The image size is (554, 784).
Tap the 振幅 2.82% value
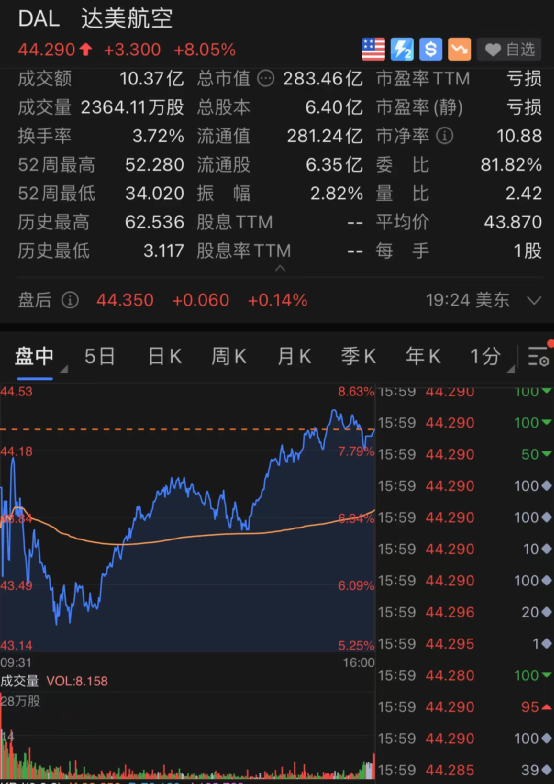pos(336,193)
